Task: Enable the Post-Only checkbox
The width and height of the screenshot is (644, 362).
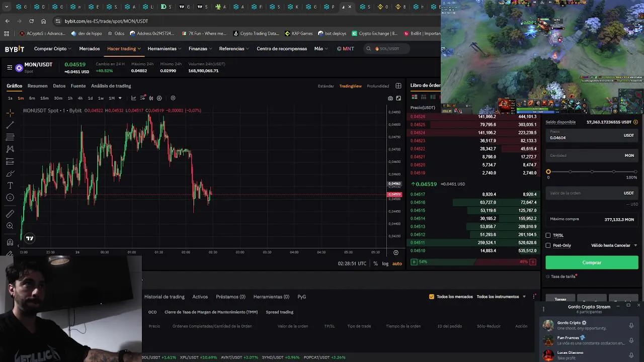Action: coord(548,245)
